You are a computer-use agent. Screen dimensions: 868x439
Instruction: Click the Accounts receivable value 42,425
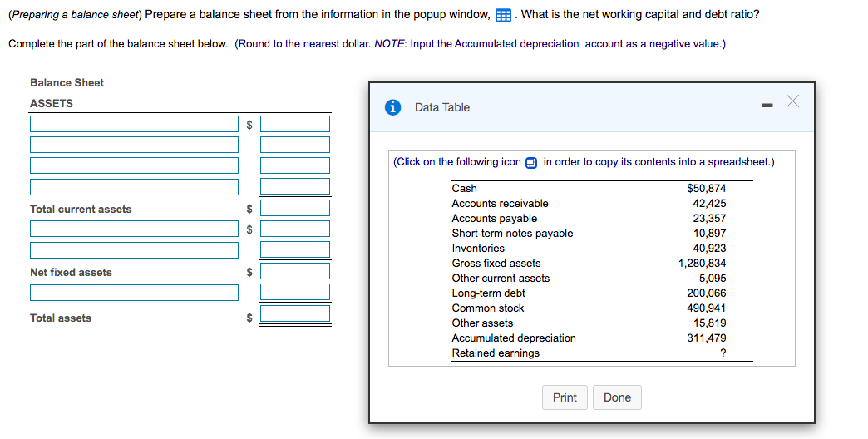coord(710,203)
